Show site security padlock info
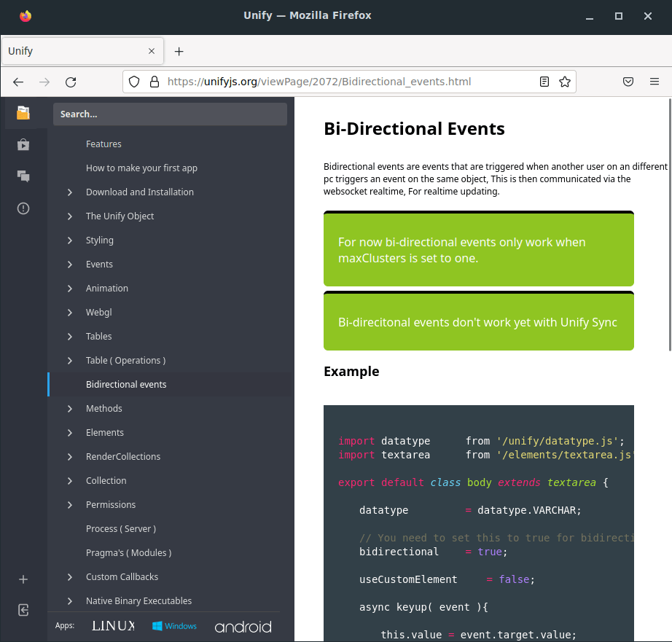This screenshot has width=672, height=642. pyautogui.click(x=155, y=82)
